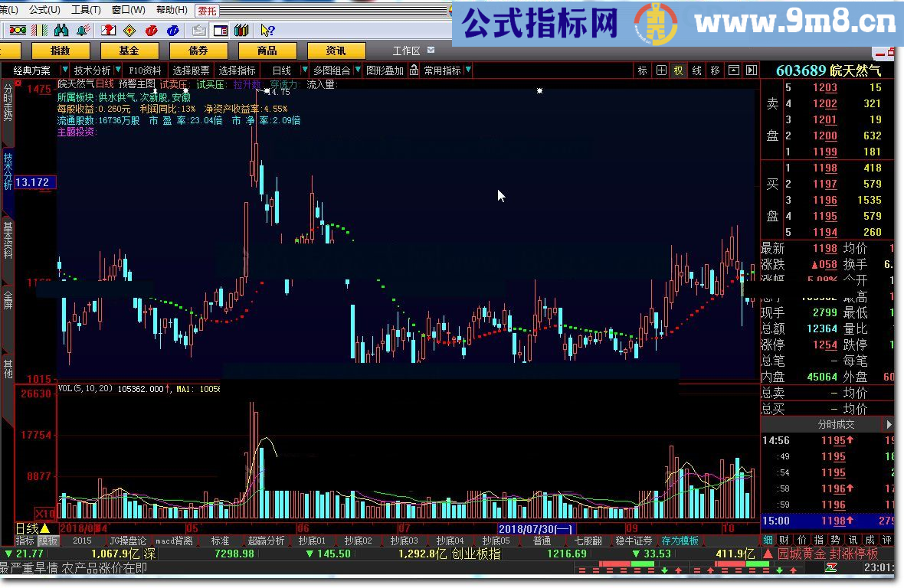Image resolution: width=904 pixels, height=588 pixels.
Task: Click the skip-forward icon above the quote panel
Action: pos(751,70)
